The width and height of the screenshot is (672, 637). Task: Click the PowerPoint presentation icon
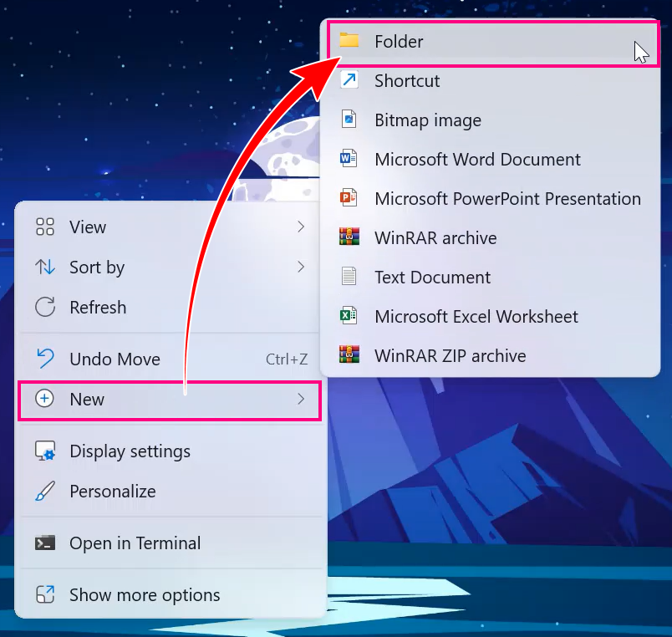pyautogui.click(x=349, y=198)
